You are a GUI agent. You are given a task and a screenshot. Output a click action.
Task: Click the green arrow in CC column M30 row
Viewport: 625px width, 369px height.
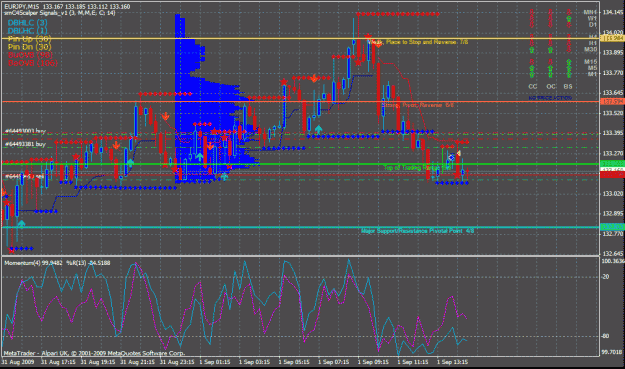(x=532, y=50)
